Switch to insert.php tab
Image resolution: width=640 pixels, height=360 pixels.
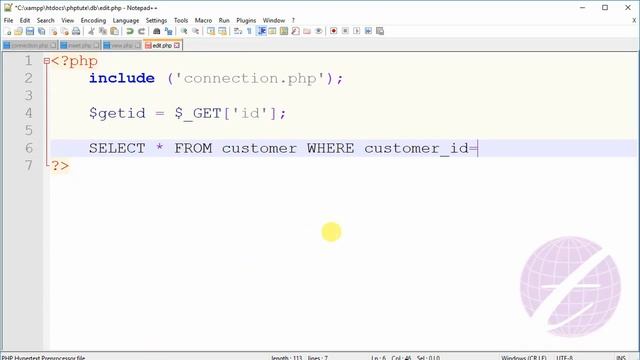click(x=80, y=45)
